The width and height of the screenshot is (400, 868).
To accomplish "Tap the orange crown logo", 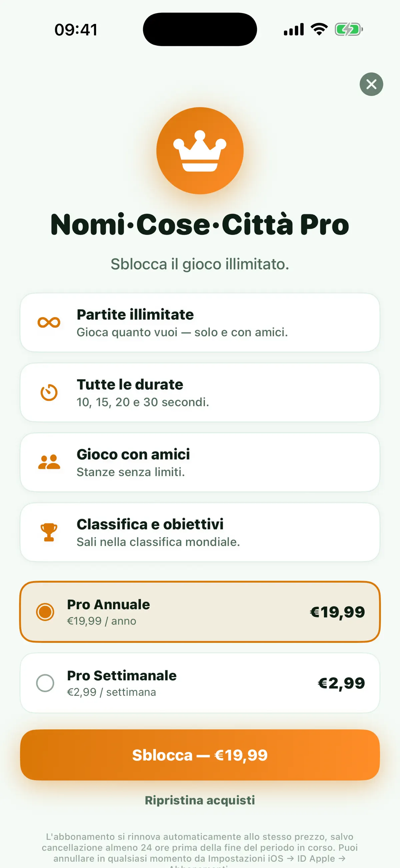I will (x=200, y=150).
